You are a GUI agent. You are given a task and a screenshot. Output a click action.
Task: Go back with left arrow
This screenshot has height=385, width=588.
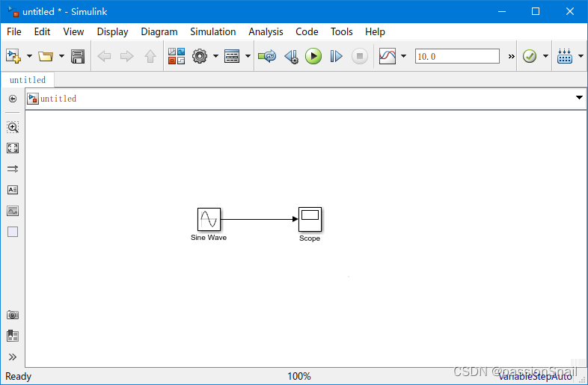(104, 56)
